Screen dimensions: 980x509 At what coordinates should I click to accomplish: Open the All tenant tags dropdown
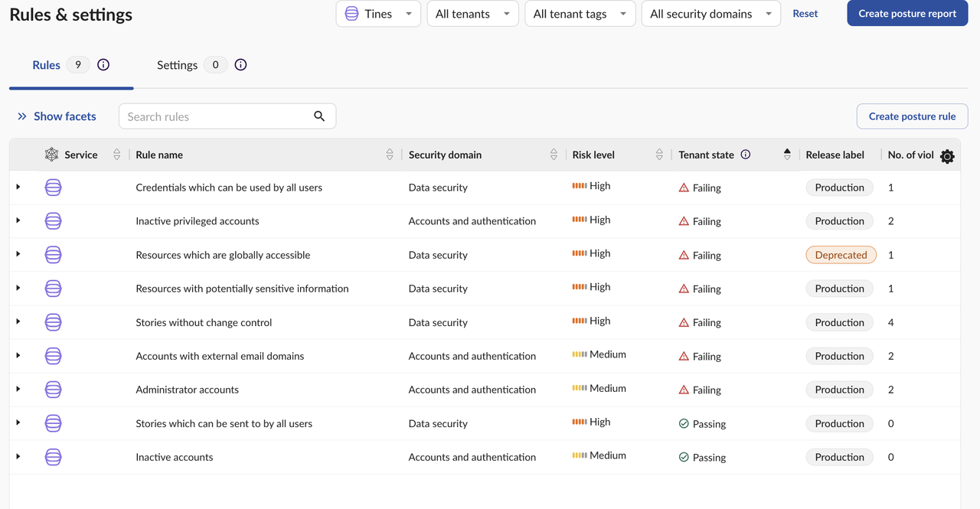click(580, 14)
